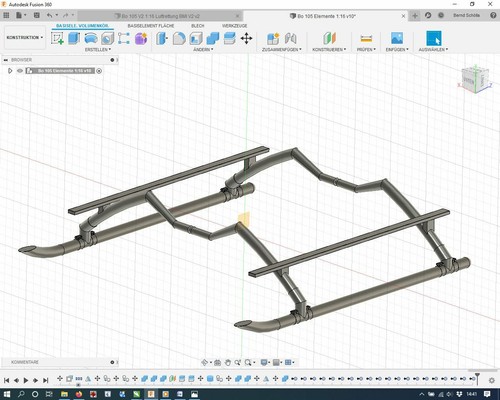
Task: Toggle visibility eye of root component
Action: pos(20,71)
